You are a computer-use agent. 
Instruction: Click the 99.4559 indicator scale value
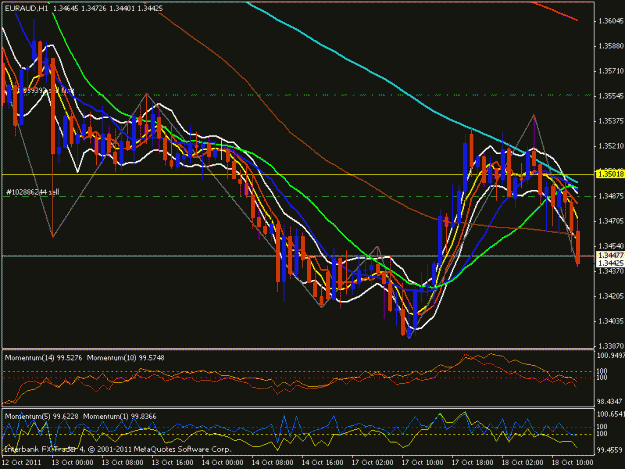609,450
